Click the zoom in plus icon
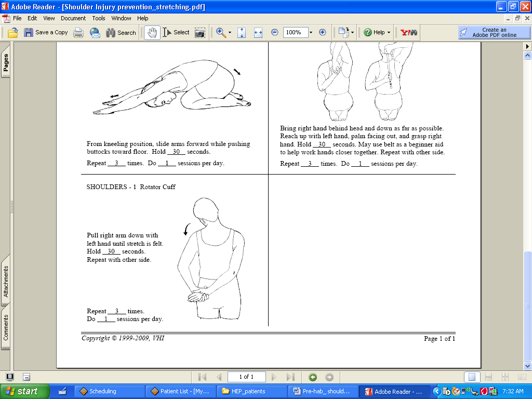532x399 pixels. point(322,33)
